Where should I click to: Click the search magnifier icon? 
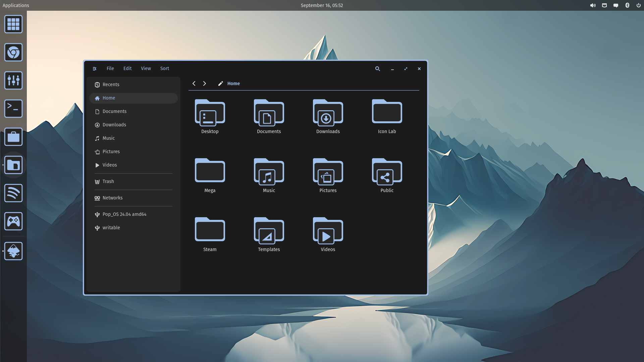tap(378, 69)
